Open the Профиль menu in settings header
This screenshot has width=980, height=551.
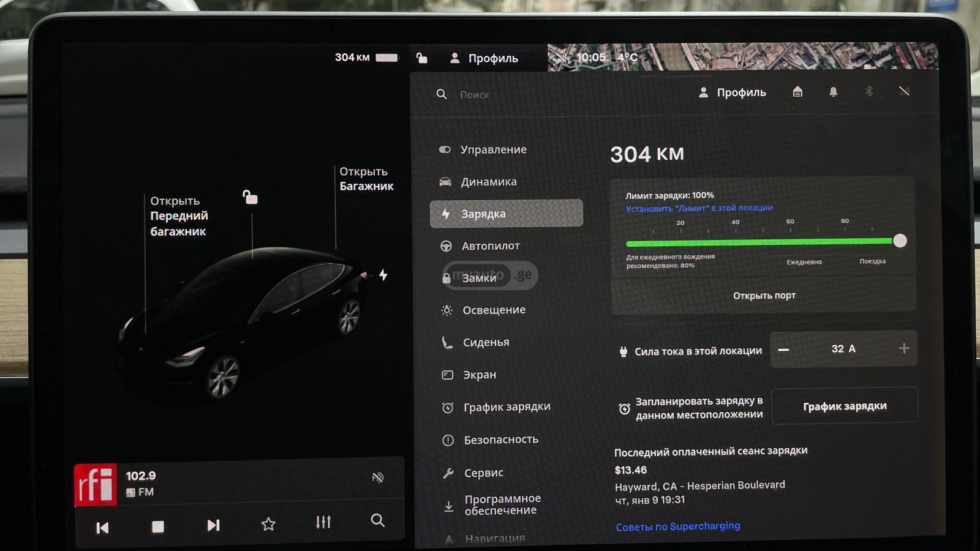coord(733,92)
